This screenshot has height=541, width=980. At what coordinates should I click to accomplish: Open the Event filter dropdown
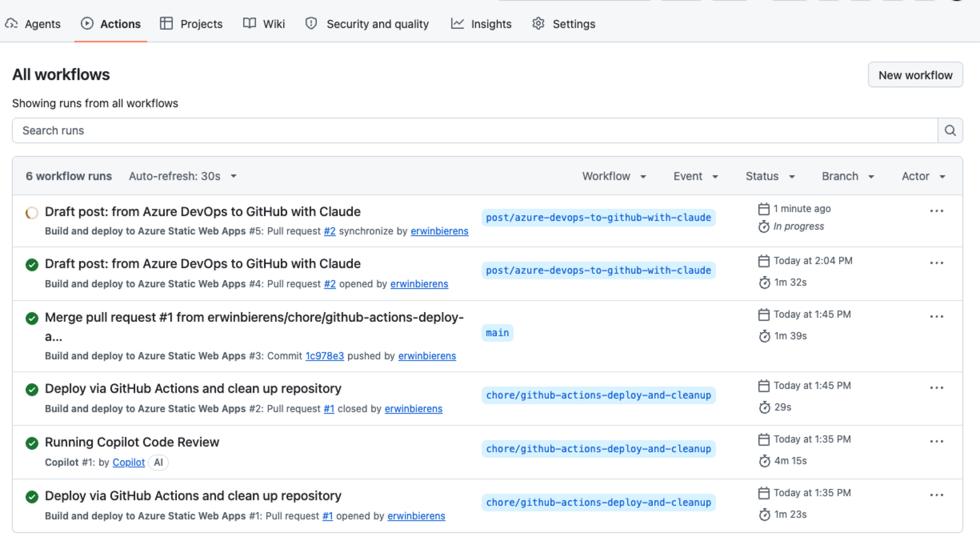coord(696,176)
